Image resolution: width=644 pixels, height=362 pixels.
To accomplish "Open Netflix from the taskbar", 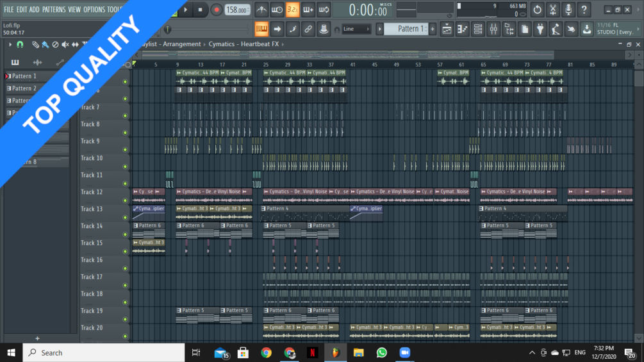I will (x=313, y=352).
